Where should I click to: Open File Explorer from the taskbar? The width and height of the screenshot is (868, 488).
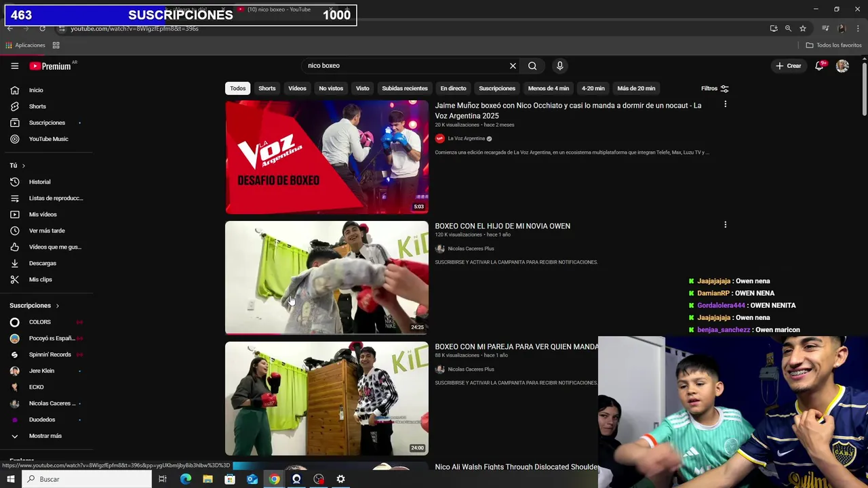[208, 479]
